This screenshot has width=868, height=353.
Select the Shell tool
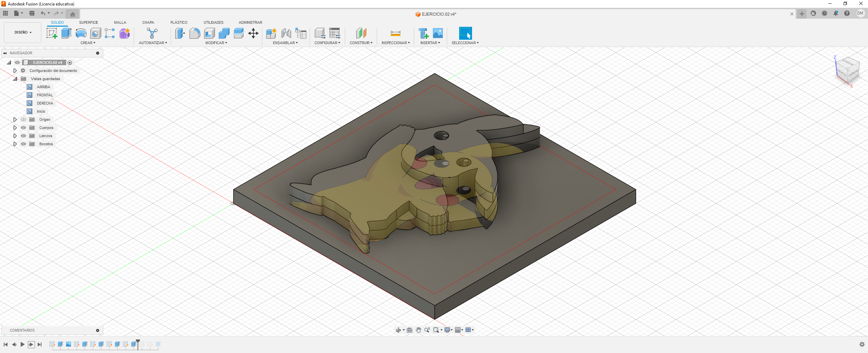[x=209, y=33]
